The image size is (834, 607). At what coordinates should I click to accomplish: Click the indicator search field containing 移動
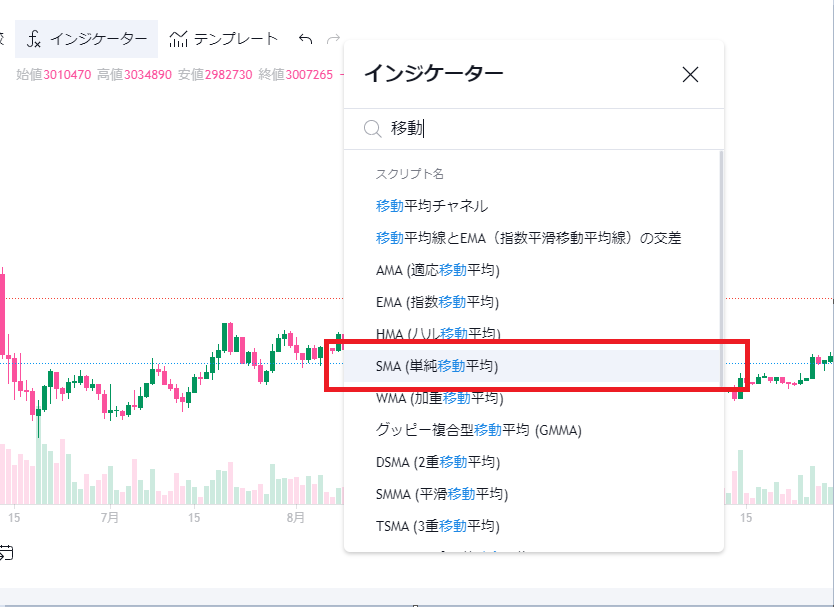tap(540, 128)
